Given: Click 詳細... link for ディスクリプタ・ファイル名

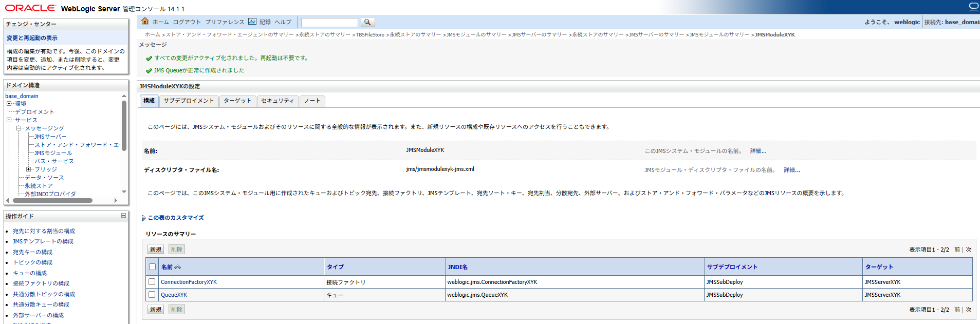Looking at the screenshot, I should tap(792, 170).
